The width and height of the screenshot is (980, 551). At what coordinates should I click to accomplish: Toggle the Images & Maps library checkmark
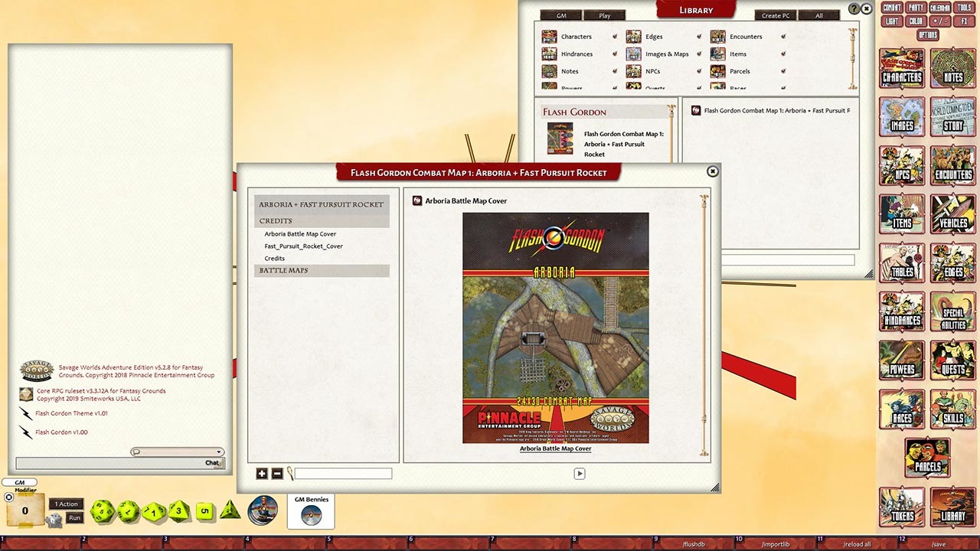pos(698,54)
